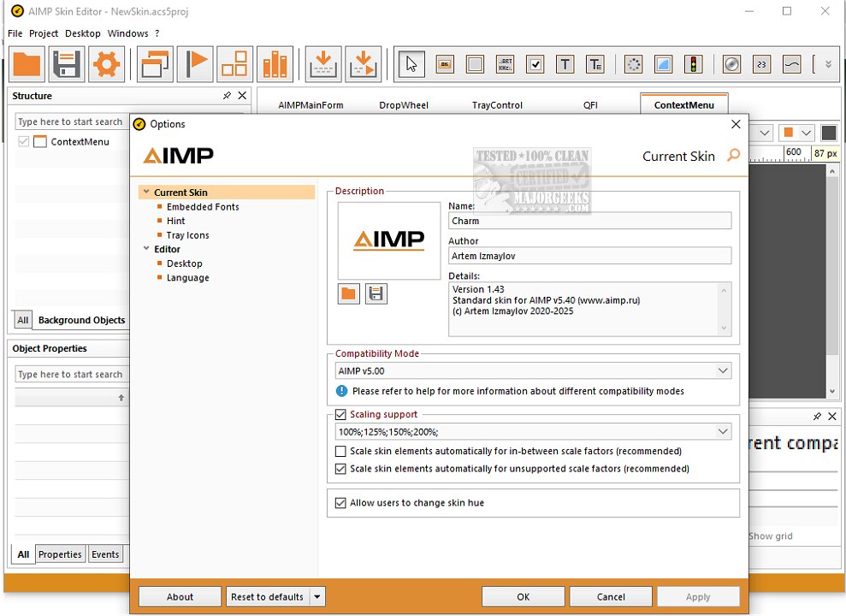Click the download arrow with play toolbar icon
This screenshot has height=616, width=846.
363,64
